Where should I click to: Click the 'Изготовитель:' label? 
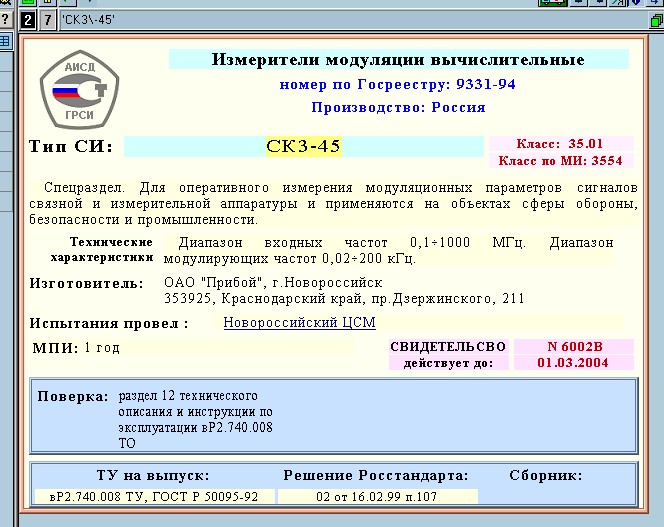86,283
